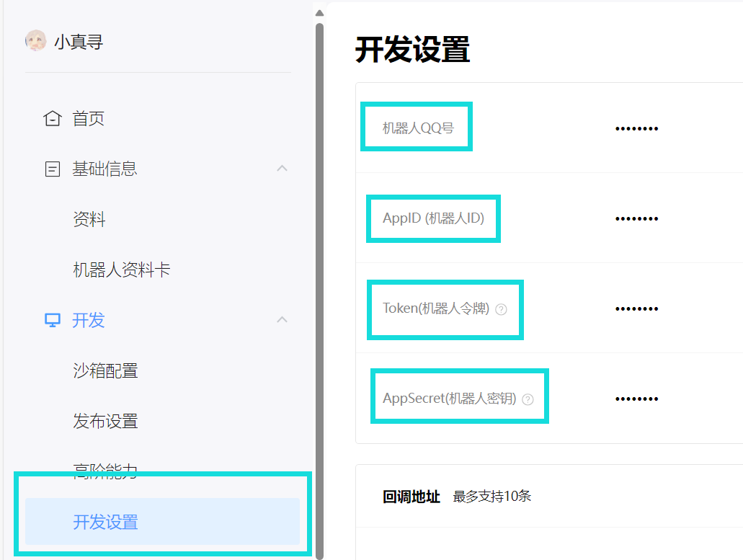Image resolution: width=743 pixels, height=560 pixels.
Task: Navigate to 发布设置 in sidebar
Action: 105,421
